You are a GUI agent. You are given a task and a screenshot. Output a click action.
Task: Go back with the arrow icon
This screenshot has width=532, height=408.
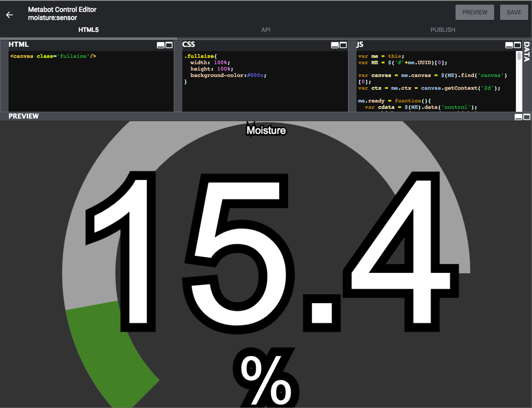pyautogui.click(x=9, y=15)
